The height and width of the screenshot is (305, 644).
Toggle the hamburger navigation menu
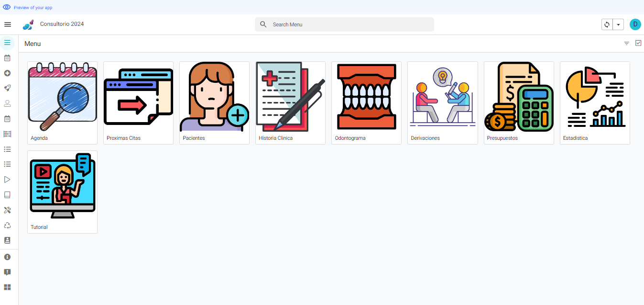pyautogui.click(x=8, y=24)
